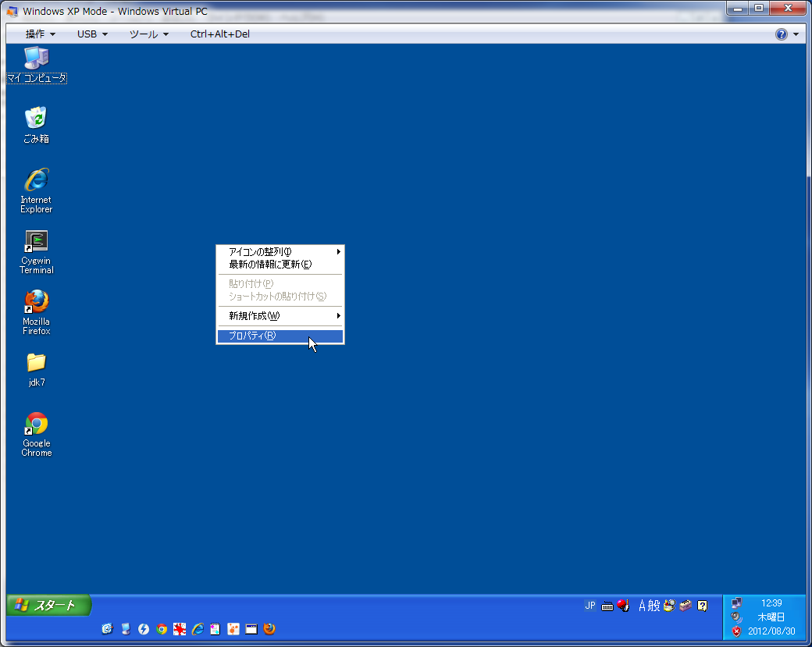This screenshot has height=647, width=812.
Task: Select the Internet Explorer desktop icon
Action: tap(36, 190)
